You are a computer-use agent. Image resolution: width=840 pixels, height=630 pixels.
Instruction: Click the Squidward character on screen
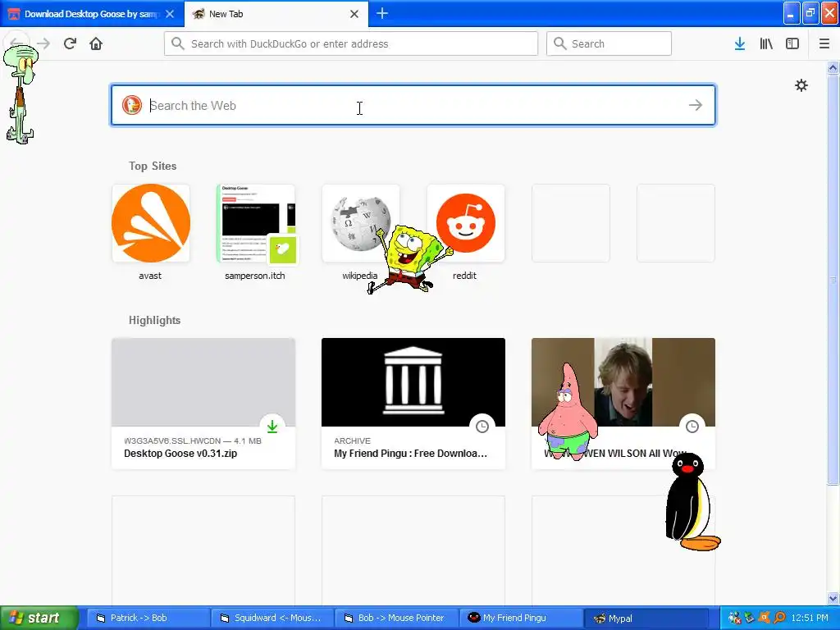click(21, 94)
